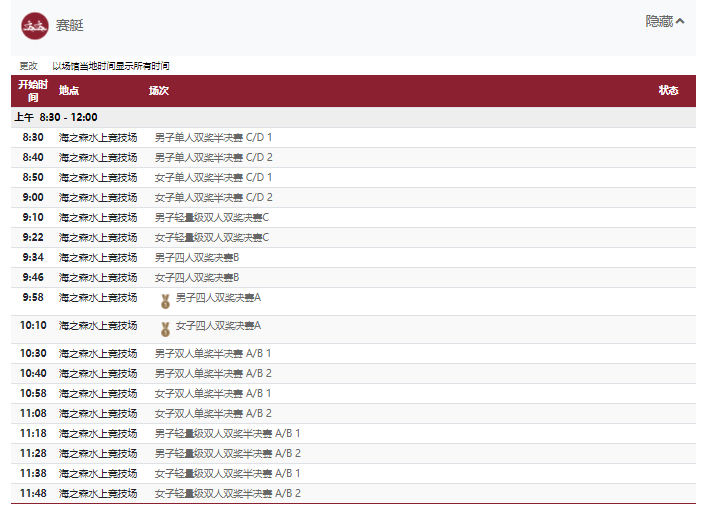Image resolution: width=709 pixels, height=511 pixels.
Task: Click 海之森水上竞技场 in the 9:58 row
Action: point(98,298)
